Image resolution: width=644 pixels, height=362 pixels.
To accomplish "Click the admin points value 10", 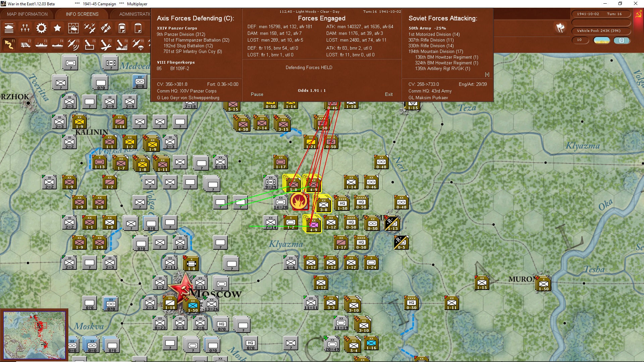I will (580, 40).
